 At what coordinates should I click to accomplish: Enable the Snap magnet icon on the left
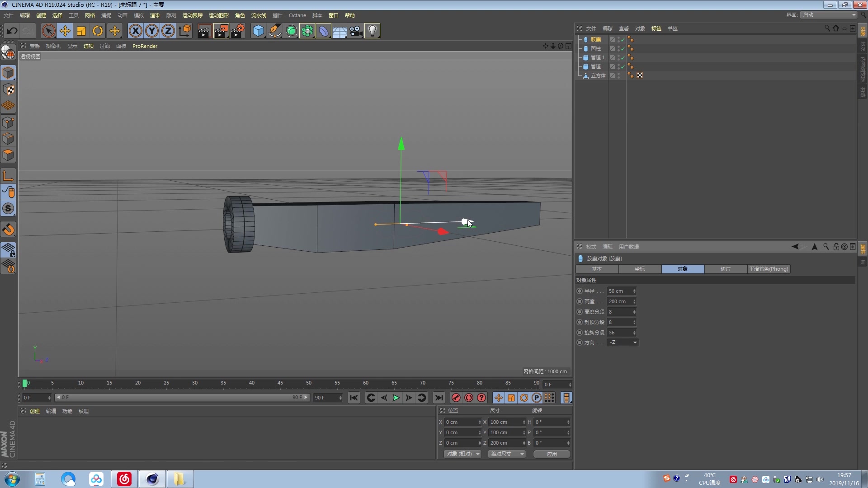coord(9,229)
